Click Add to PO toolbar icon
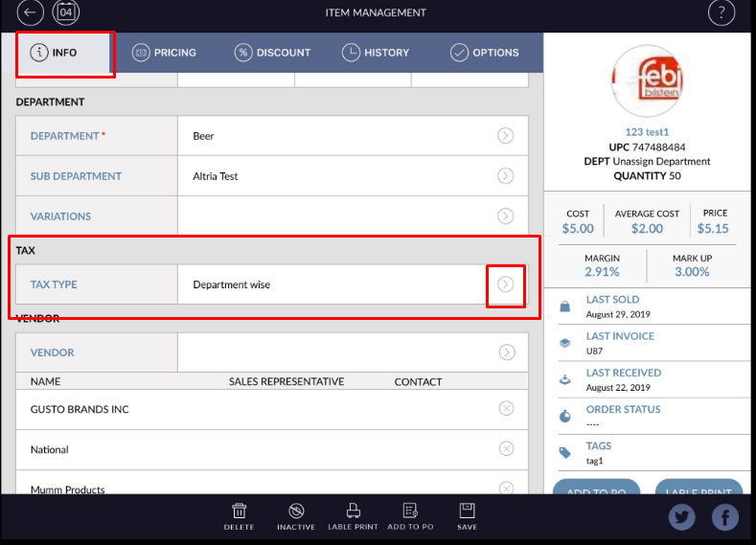This screenshot has height=545, width=756. click(x=410, y=515)
